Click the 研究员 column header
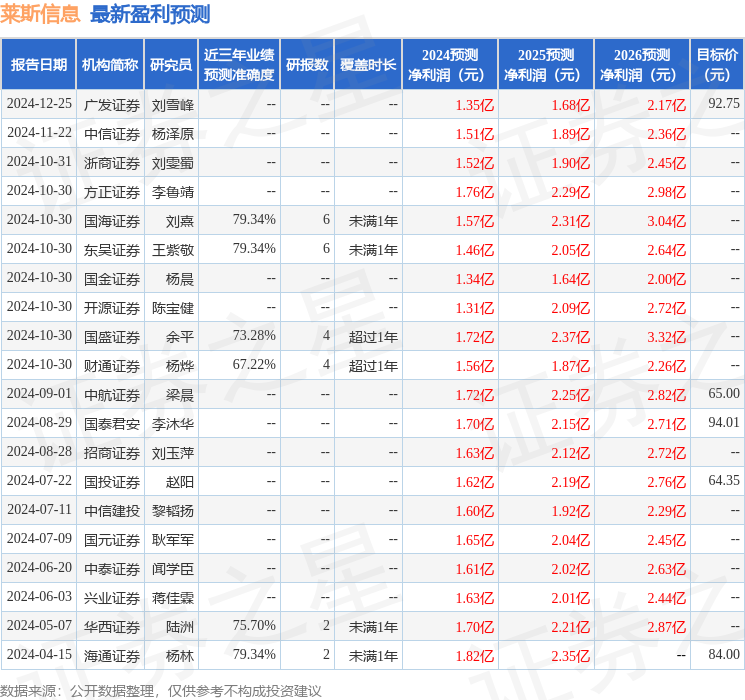745x700 pixels. (x=171, y=65)
